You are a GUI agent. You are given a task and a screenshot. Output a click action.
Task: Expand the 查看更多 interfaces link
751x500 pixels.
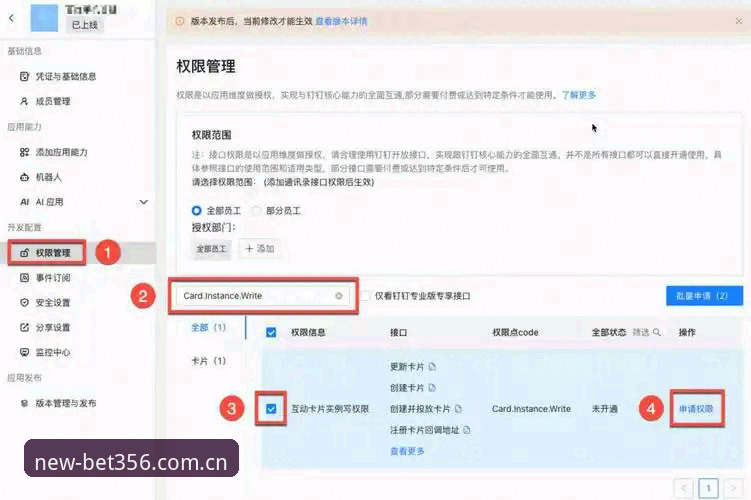coord(407,451)
